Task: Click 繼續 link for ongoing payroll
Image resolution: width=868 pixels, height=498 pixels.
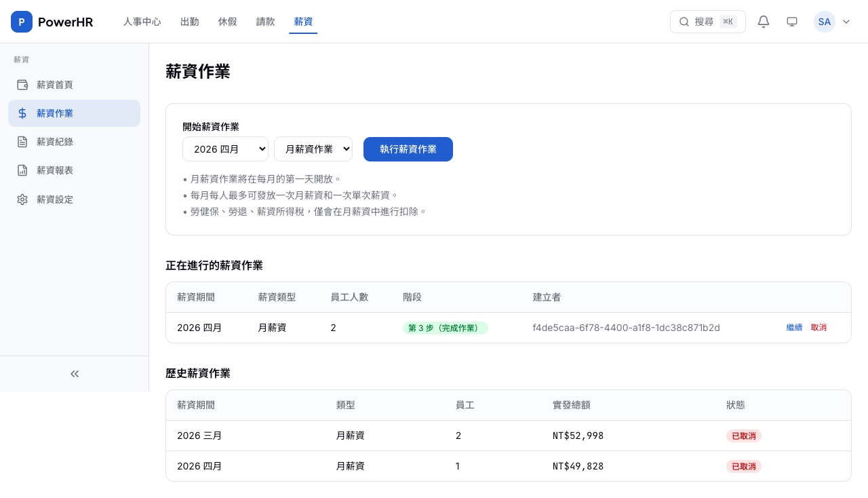Action: (x=794, y=328)
